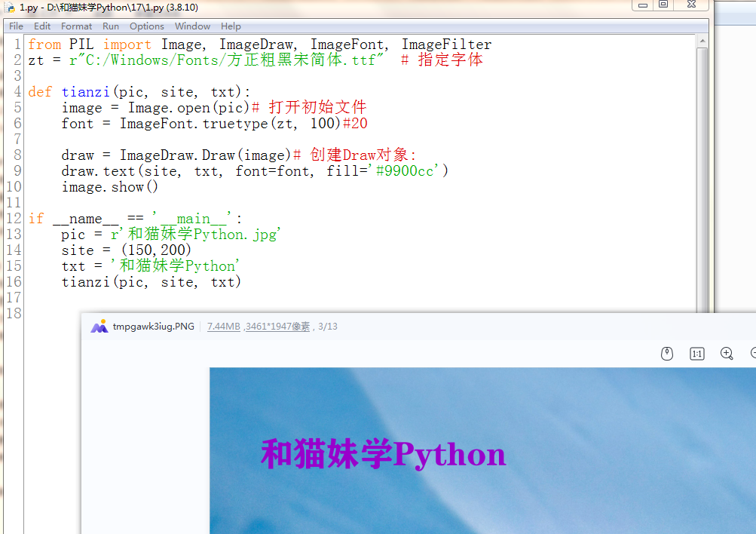
Task: Open the Help menu
Action: 231,26
